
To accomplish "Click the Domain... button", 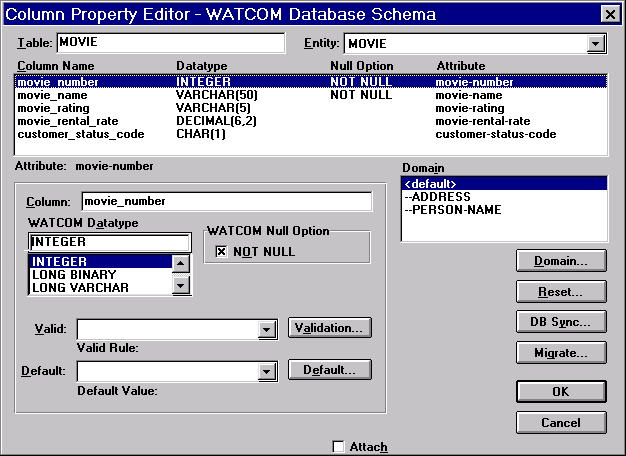I will pyautogui.click(x=561, y=261).
